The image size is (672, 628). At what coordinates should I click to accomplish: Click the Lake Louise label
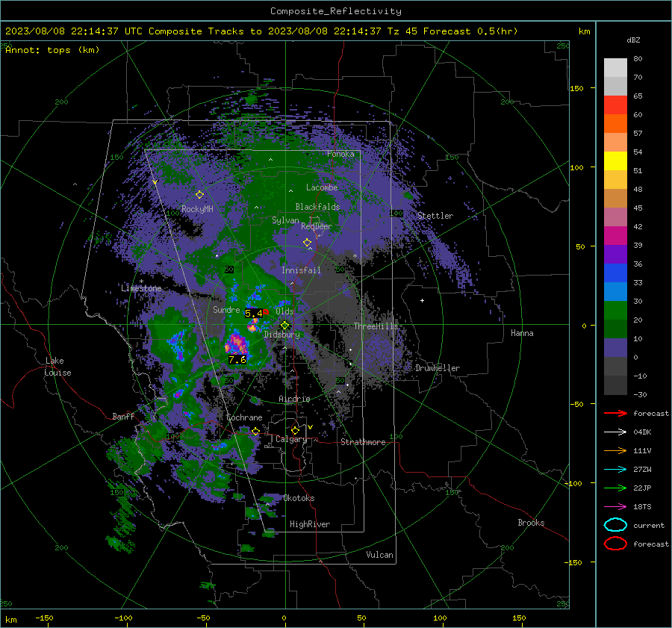(58, 367)
